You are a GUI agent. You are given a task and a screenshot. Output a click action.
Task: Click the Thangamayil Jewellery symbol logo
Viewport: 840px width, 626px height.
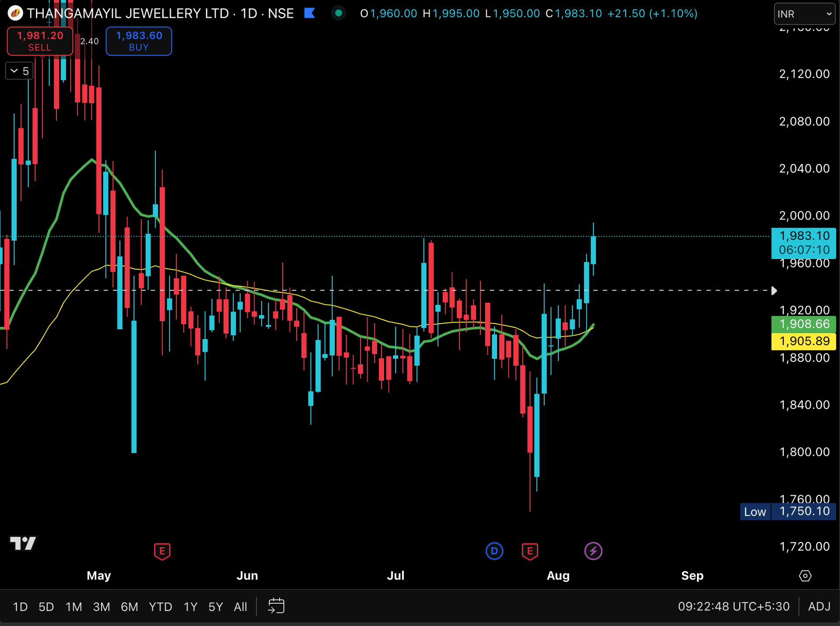point(15,14)
